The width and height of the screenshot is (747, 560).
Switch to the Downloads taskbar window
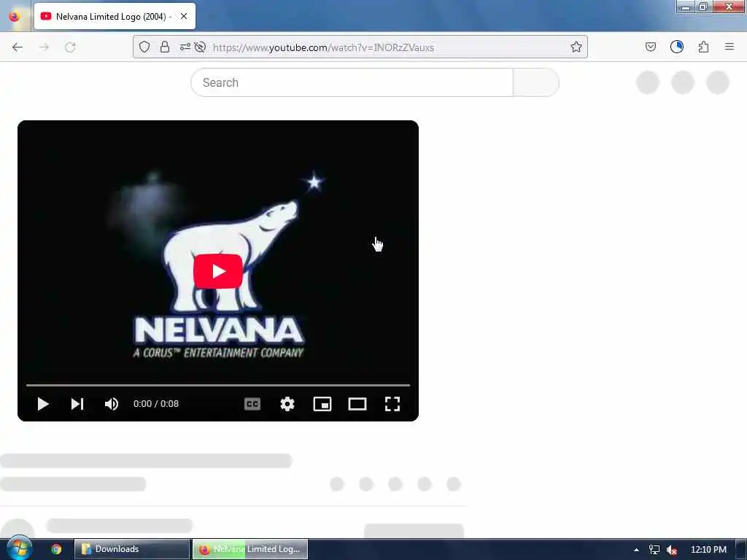132,549
